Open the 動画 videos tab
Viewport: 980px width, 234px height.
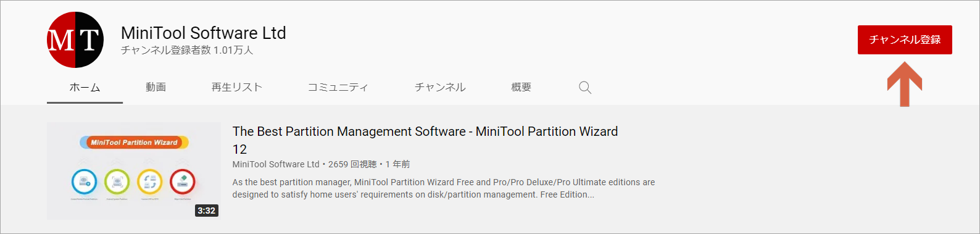156,87
